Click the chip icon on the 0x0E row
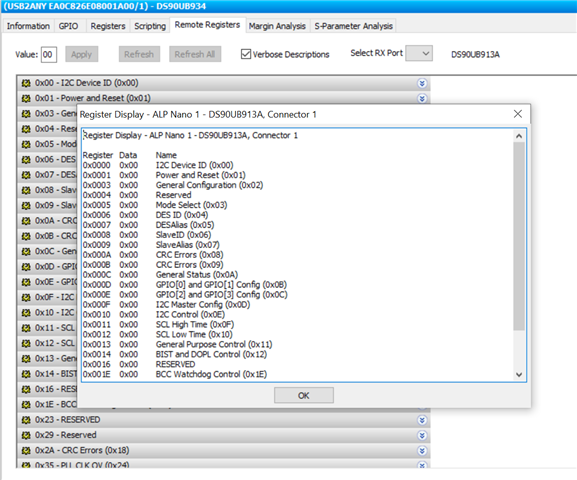 point(26,282)
